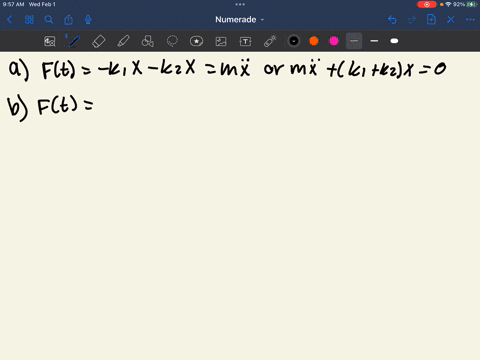The image size is (480, 360).
Task: Select the Image insert tool
Action: click(x=221, y=41)
